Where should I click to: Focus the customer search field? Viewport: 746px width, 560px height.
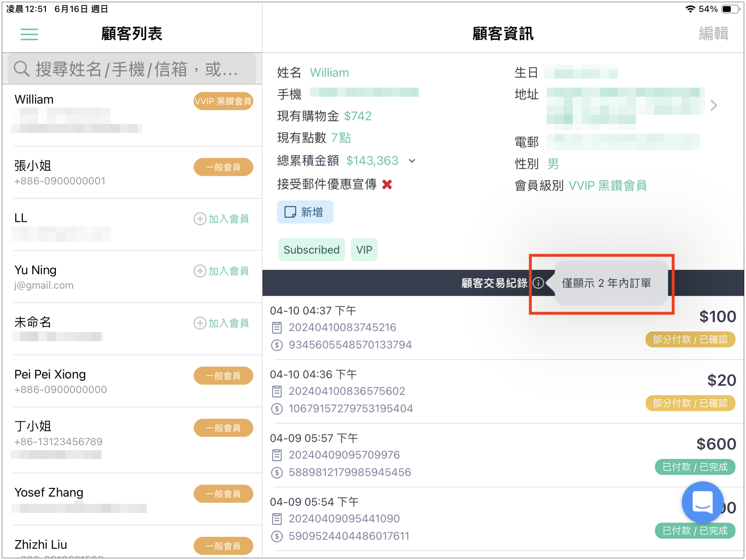pyautogui.click(x=132, y=69)
